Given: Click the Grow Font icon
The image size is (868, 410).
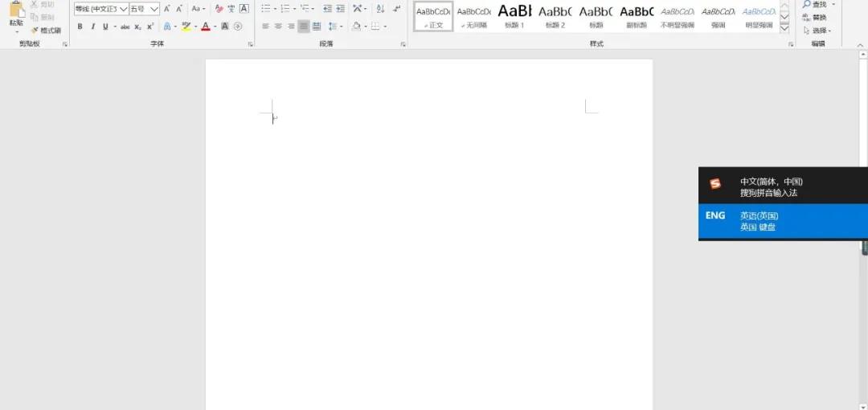Looking at the screenshot, I should click(x=166, y=9).
